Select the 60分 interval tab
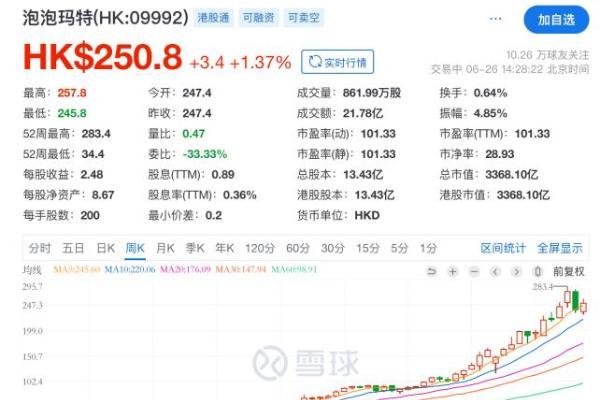This screenshot has height=400, width=600. [x=298, y=248]
